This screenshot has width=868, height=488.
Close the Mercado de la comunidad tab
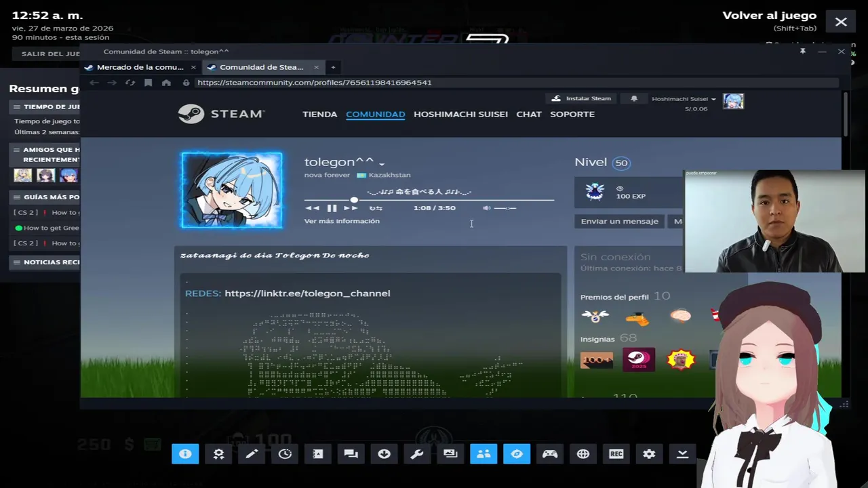[x=193, y=67]
